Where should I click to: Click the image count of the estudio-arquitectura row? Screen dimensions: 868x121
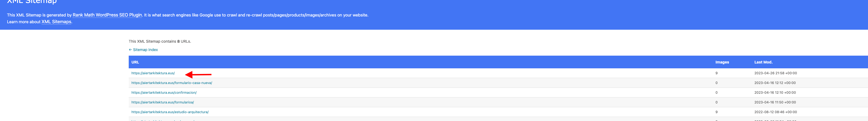(716, 112)
